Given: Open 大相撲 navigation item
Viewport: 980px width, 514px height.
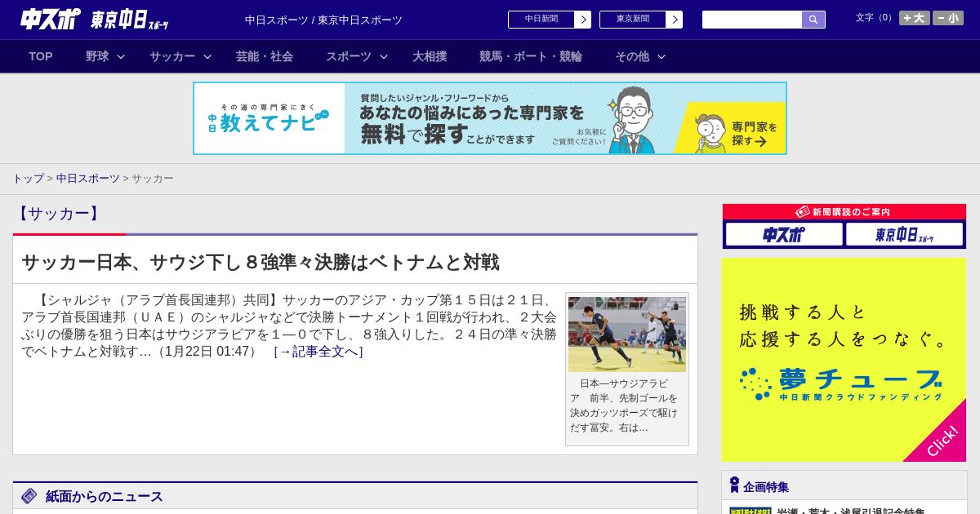Looking at the screenshot, I should (x=430, y=56).
